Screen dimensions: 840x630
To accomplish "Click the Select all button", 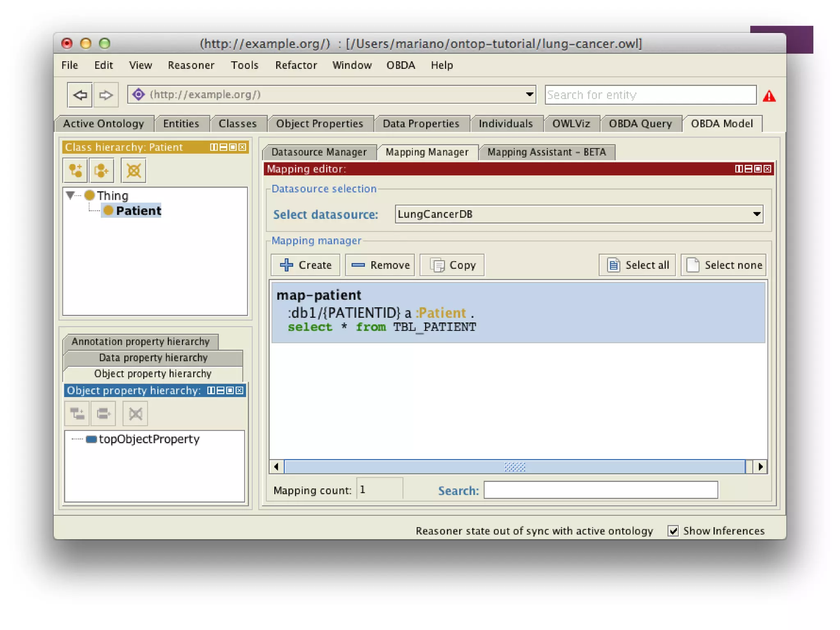I will click(637, 265).
